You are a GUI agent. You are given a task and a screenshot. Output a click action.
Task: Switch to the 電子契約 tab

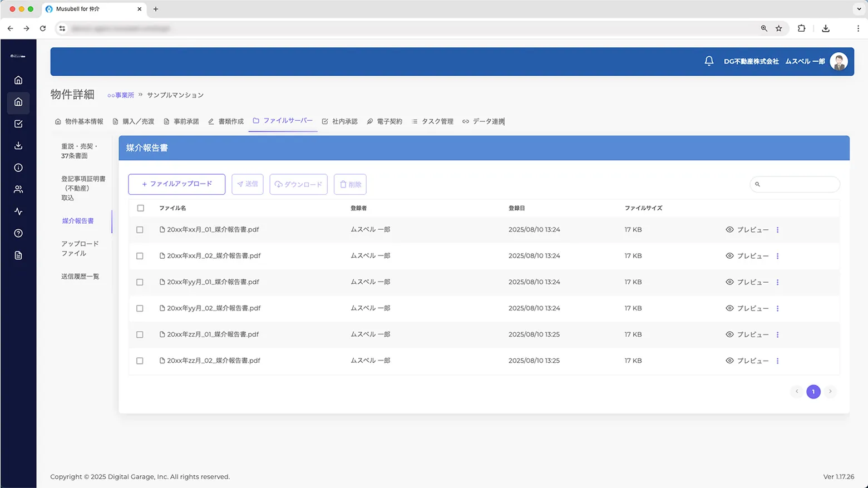point(384,121)
